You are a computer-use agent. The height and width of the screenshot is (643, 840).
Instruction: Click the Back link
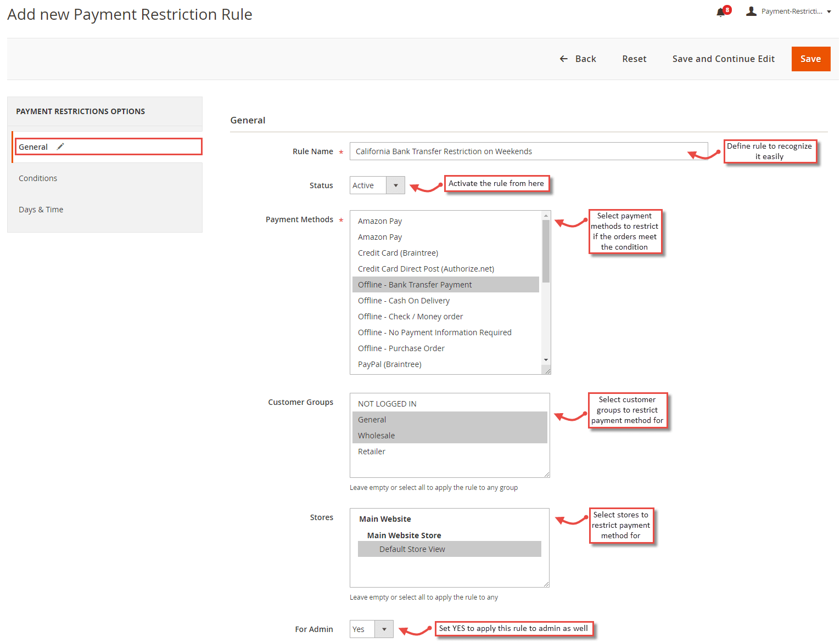[x=585, y=59]
